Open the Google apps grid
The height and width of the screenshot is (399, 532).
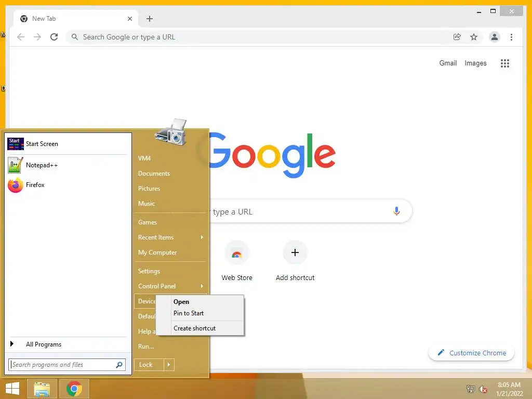click(x=505, y=63)
